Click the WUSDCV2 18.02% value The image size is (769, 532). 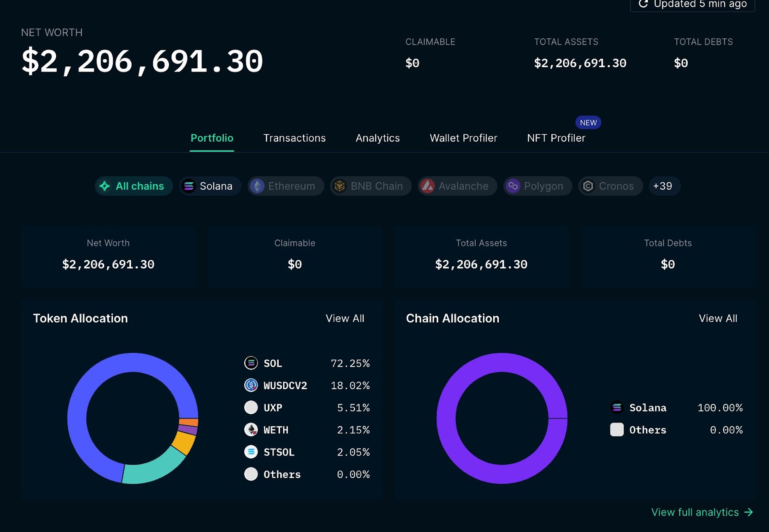pos(350,385)
